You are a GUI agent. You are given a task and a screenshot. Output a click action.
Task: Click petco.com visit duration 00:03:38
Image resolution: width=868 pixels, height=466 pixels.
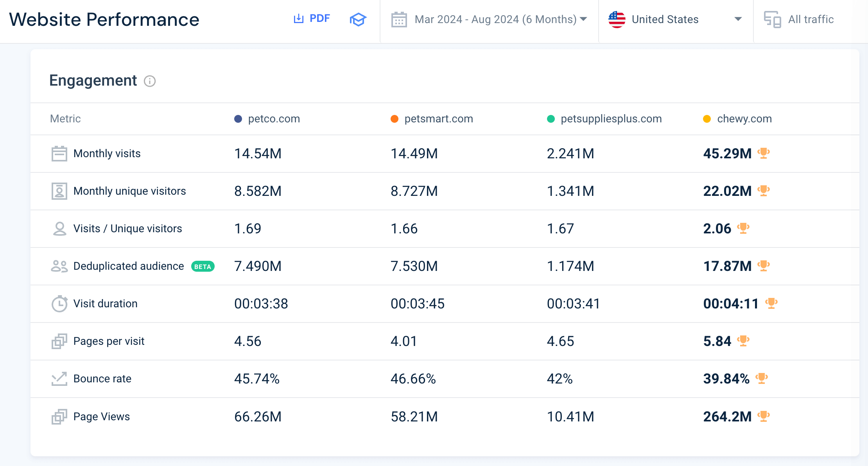(x=261, y=304)
